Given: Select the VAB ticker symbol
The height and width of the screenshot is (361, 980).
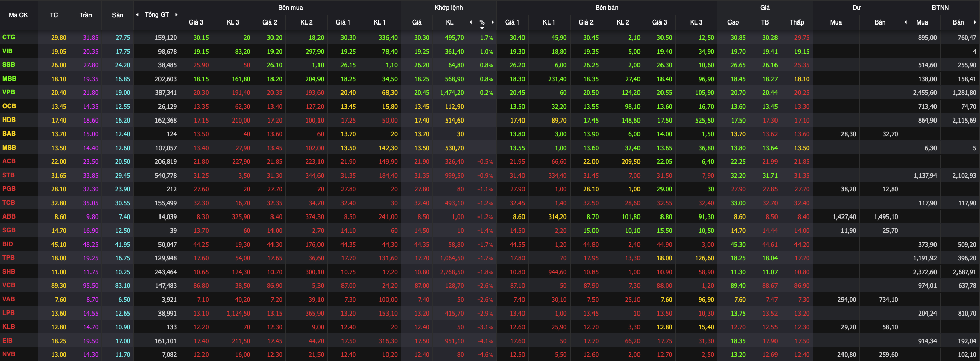Looking at the screenshot, I should (9, 299).
